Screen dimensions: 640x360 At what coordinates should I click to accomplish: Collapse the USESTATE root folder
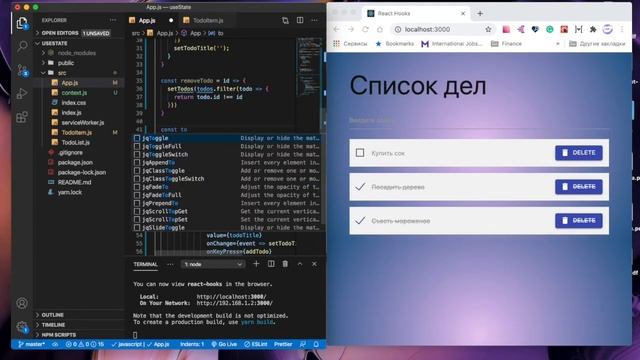[x=54, y=43]
